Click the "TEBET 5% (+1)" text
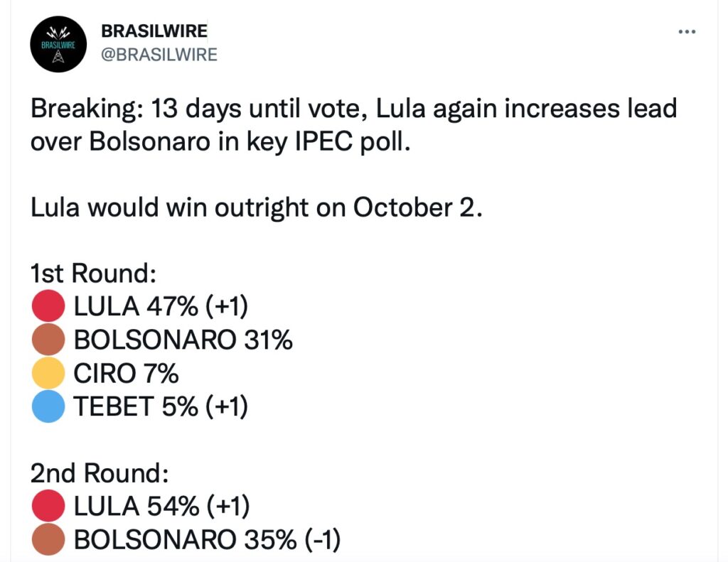Screen dimensions: 728x562 [161, 406]
